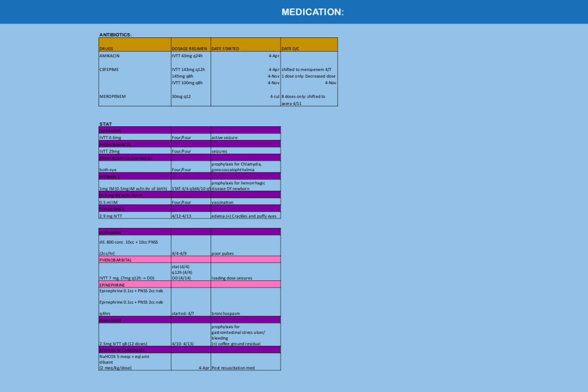Image resolution: width=588 pixels, height=392 pixels.
Task: Click the pink EPINEPHRINE header row
Action: (189, 285)
